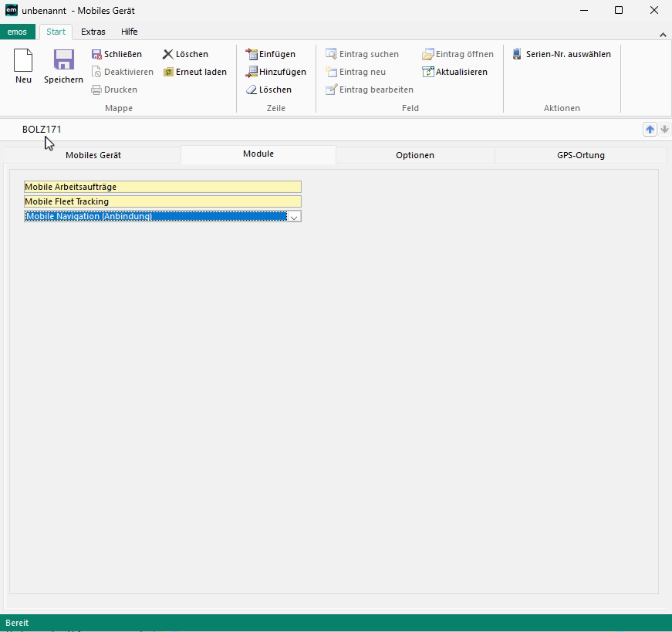The height and width of the screenshot is (632, 672).
Task: Switch to the Optionen tab
Action: tap(415, 155)
